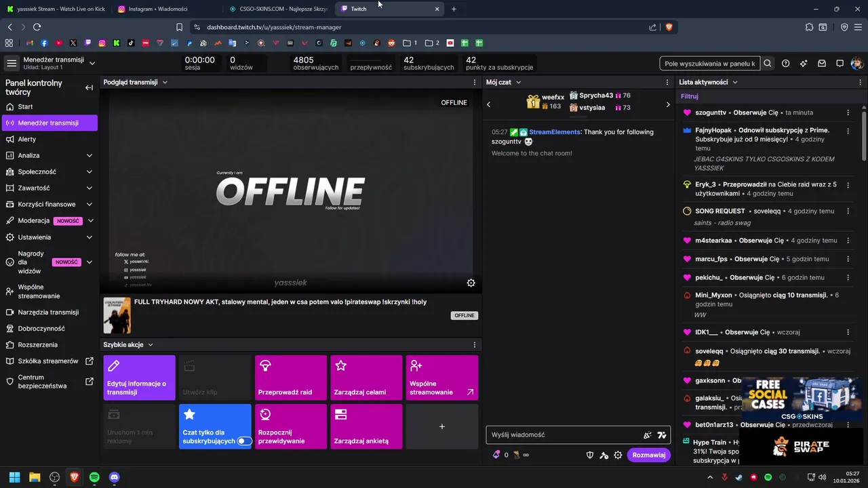
Task: Click the Rozmawiaj chat send button
Action: pos(648,455)
